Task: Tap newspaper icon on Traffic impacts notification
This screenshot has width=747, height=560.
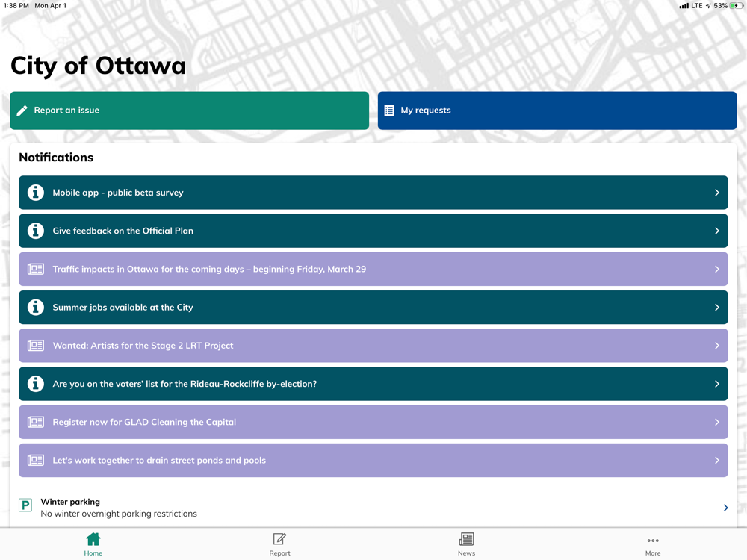Action: (36, 269)
